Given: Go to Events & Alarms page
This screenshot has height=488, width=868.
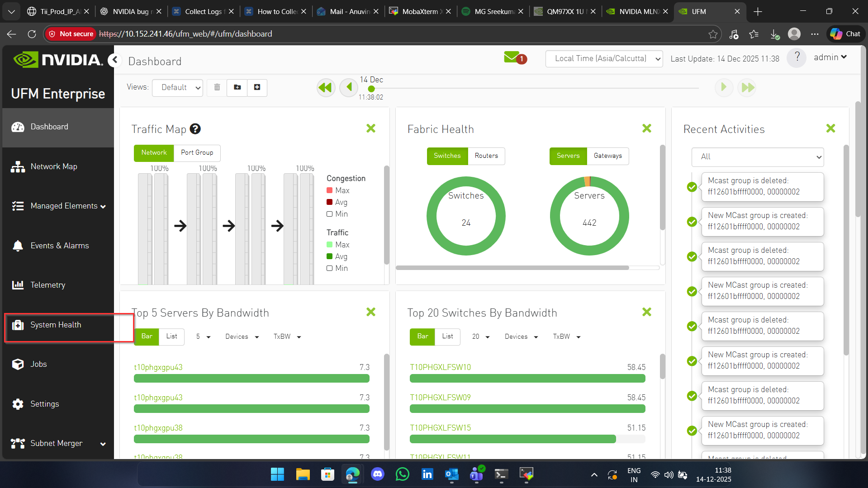Looking at the screenshot, I should coord(59,246).
